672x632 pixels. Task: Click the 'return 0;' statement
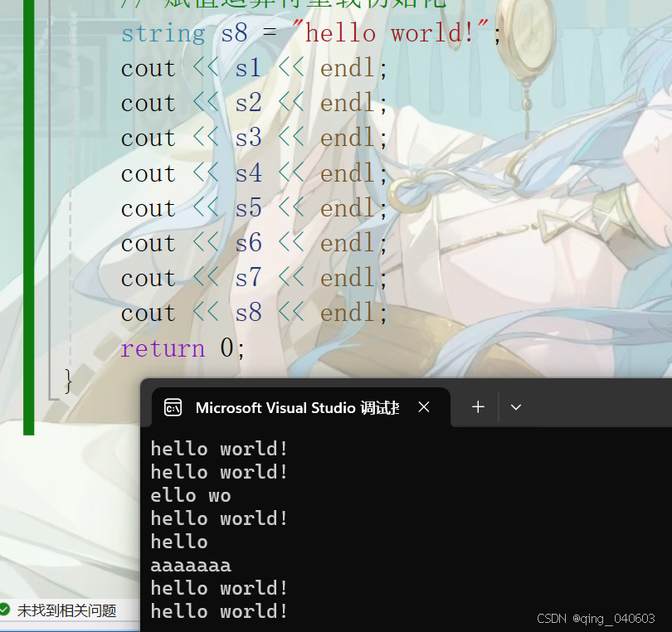pyautogui.click(x=183, y=348)
